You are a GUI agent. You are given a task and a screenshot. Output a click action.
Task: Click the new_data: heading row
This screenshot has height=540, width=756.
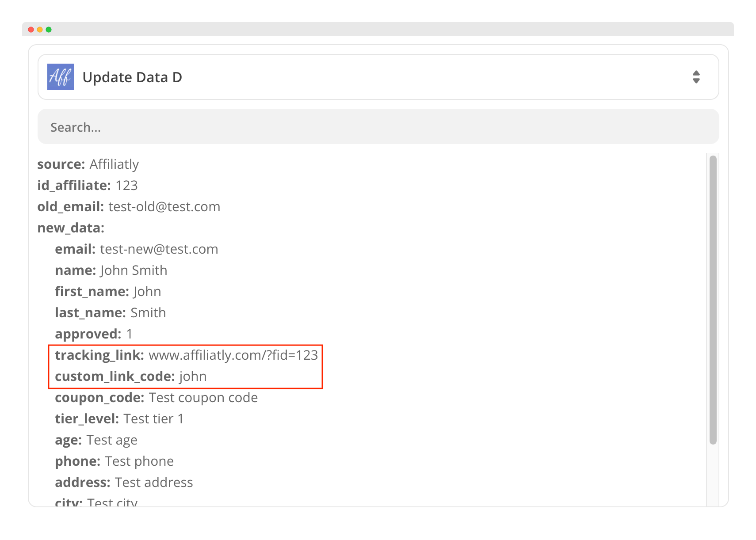[71, 228]
